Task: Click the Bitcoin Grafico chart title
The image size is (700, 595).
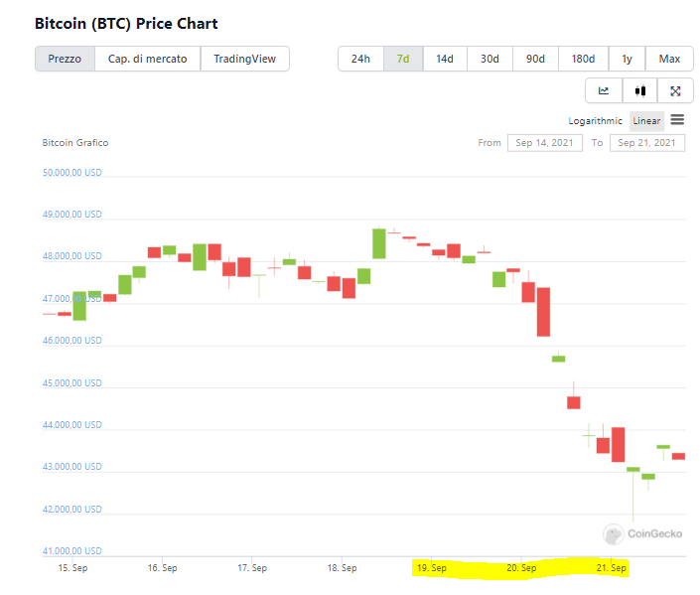Action: 75,143
